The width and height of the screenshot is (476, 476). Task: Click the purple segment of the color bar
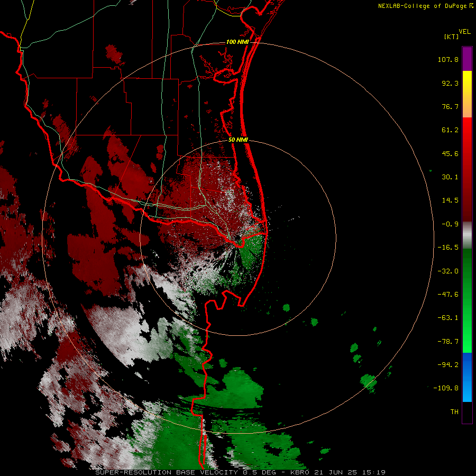click(467, 59)
